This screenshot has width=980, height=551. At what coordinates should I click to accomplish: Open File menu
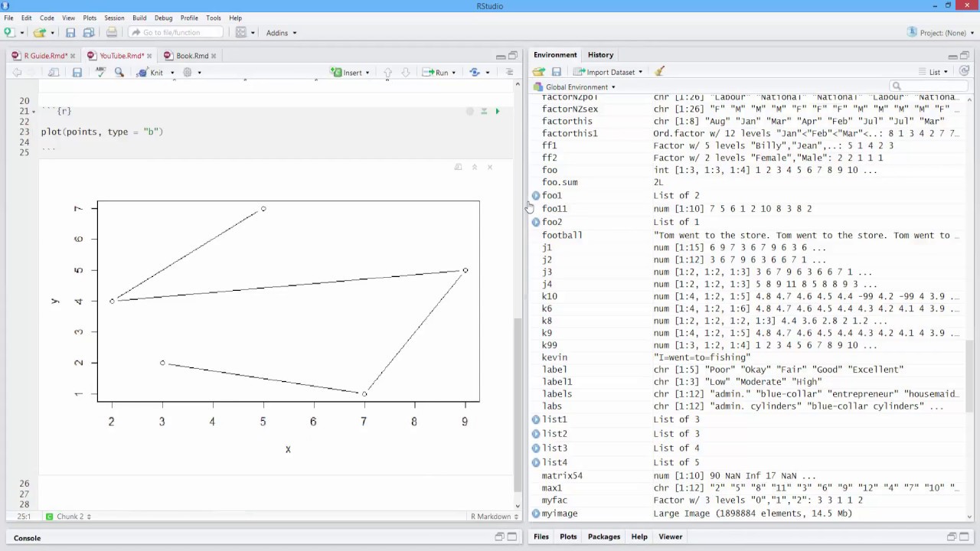point(8,18)
